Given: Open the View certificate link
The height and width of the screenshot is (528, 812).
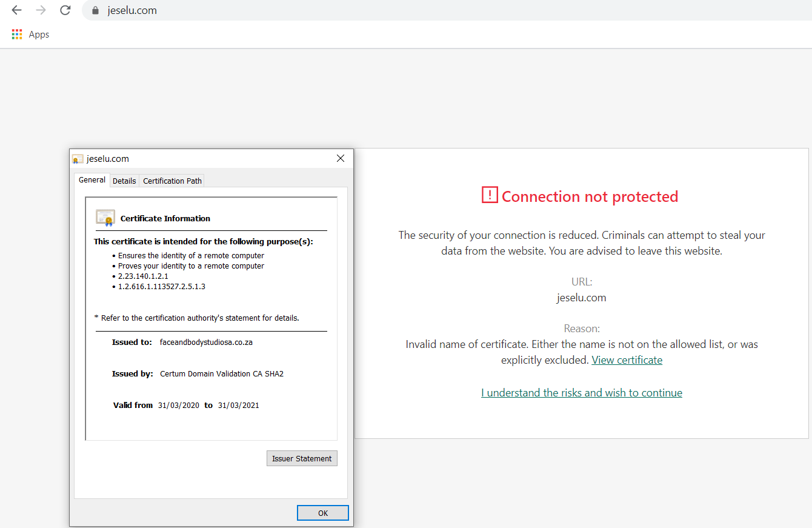Looking at the screenshot, I should pyautogui.click(x=627, y=360).
